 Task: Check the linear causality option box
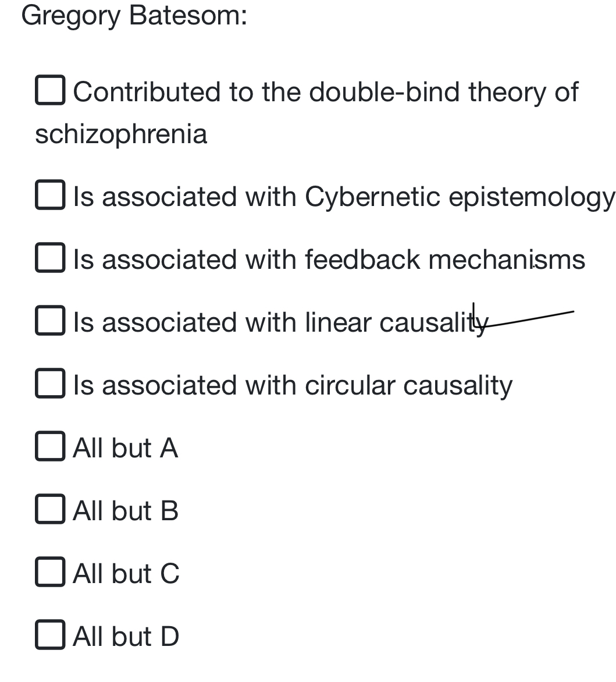point(51,320)
